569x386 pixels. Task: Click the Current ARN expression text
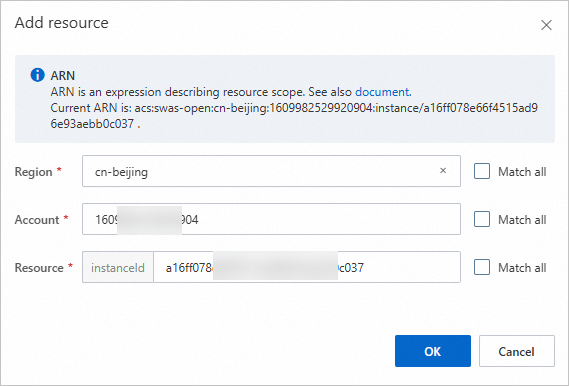(294, 116)
